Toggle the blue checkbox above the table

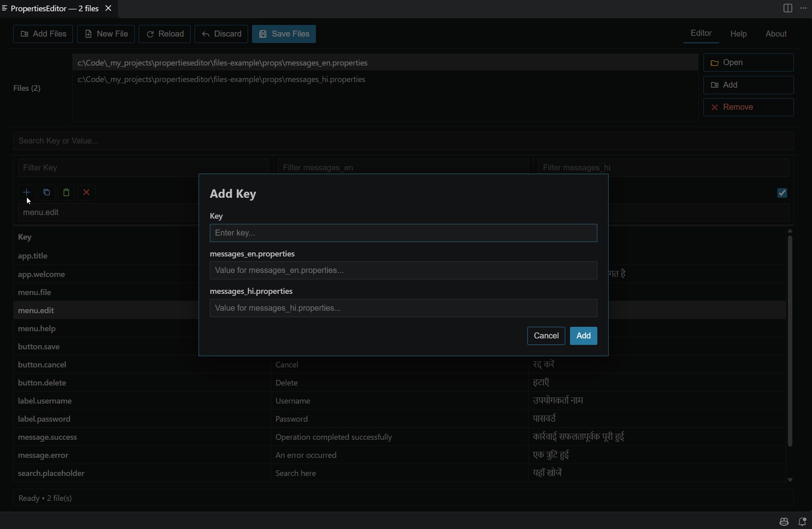pyautogui.click(x=782, y=193)
